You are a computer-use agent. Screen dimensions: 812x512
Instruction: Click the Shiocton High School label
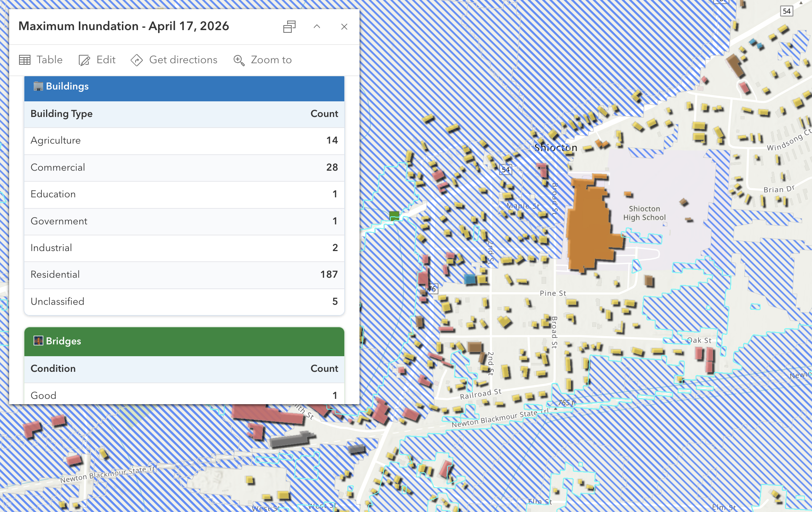coord(644,213)
